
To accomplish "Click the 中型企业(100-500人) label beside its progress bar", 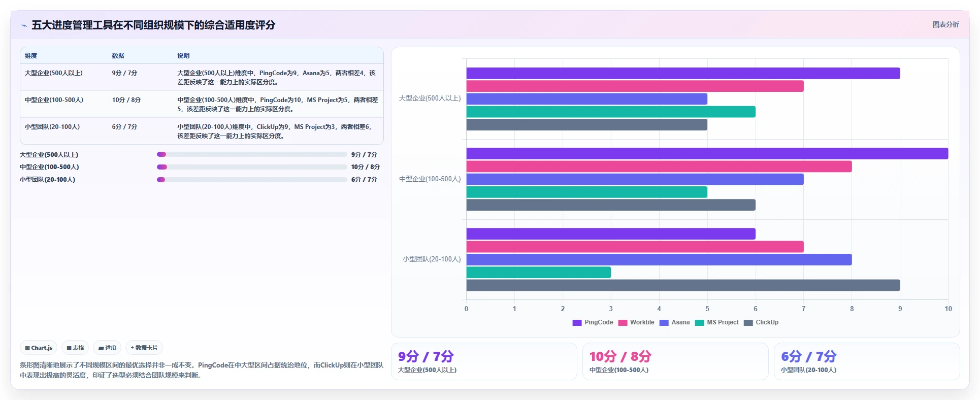I will pyautogui.click(x=49, y=167).
